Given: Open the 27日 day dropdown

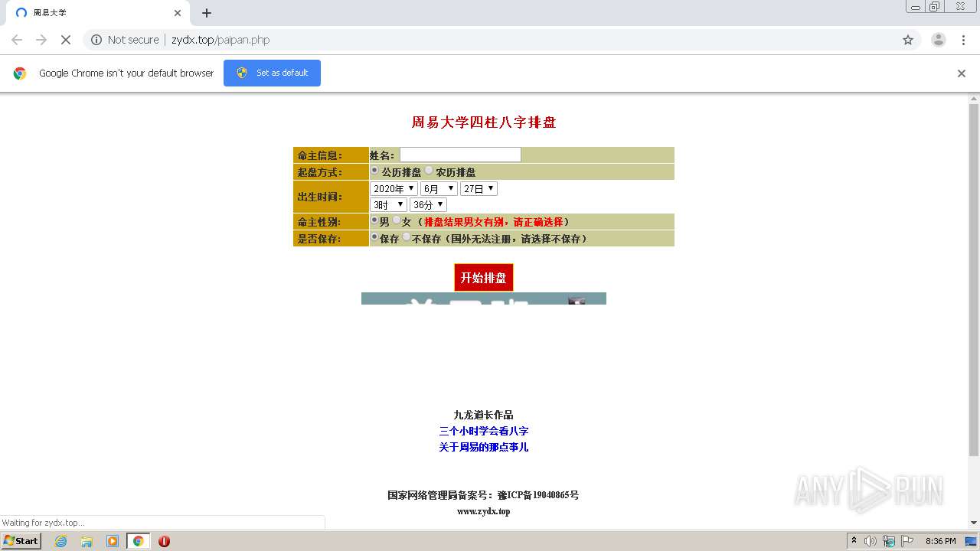Looking at the screenshot, I should pyautogui.click(x=479, y=188).
